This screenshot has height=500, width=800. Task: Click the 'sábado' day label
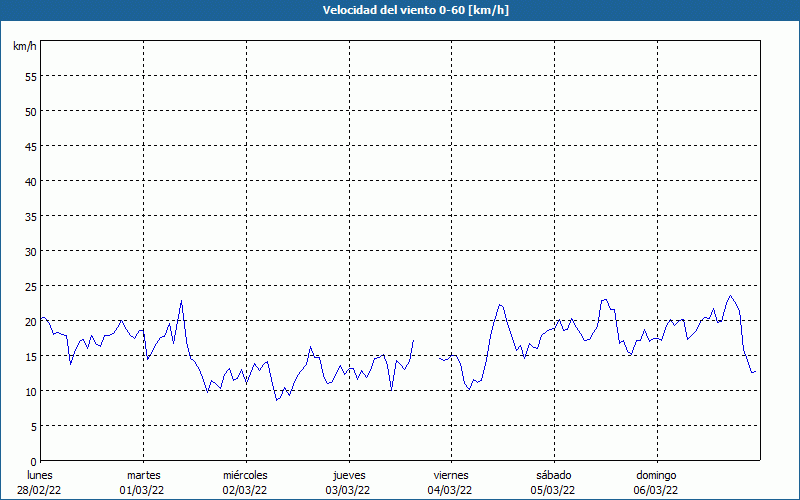(554, 475)
